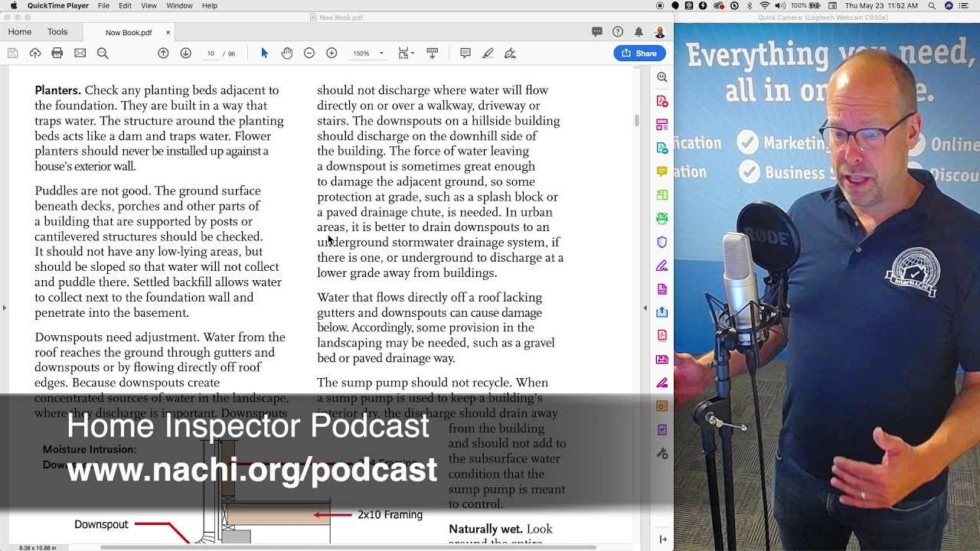Screen dimensions: 980x551
Task: Print the document with printer icon
Action: pos(57,53)
